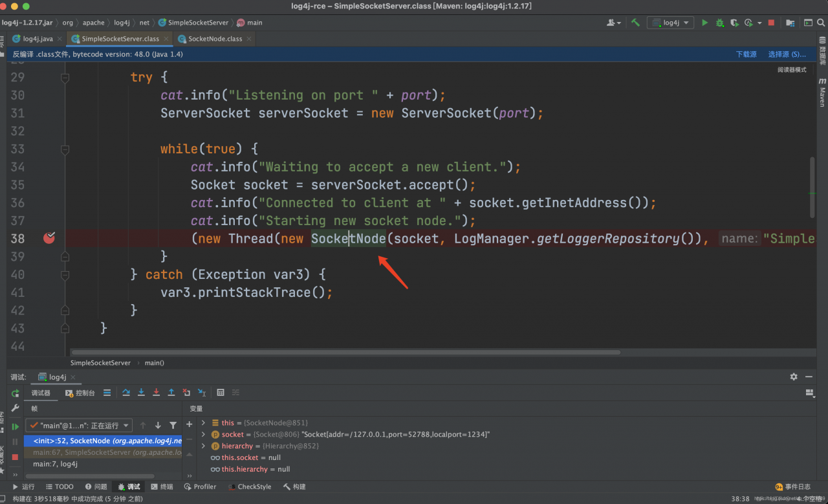Click the Force Step Into red arrow icon
This screenshot has height=504, width=828.
click(x=156, y=392)
